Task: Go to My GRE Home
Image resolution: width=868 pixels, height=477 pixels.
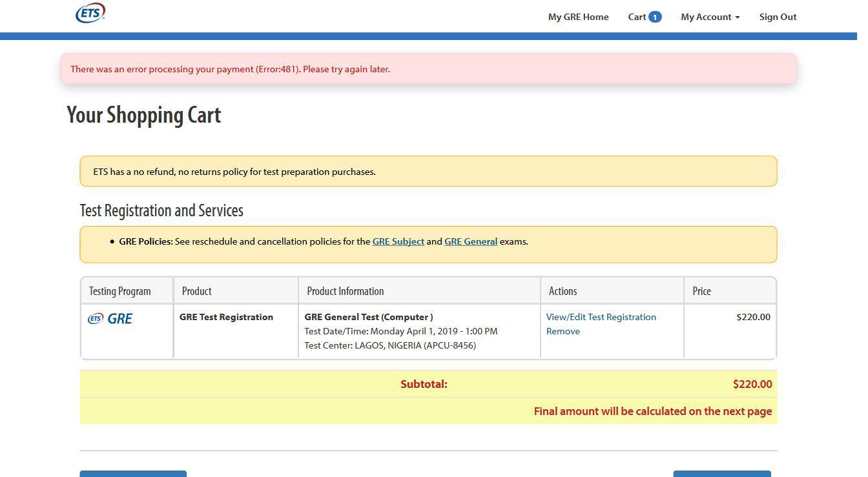Action: tap(578, 17)
